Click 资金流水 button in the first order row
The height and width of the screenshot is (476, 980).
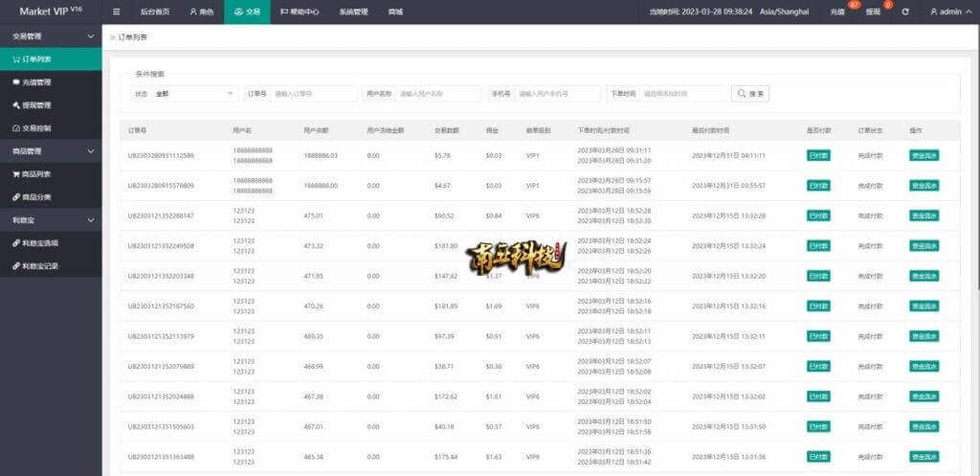924,155
